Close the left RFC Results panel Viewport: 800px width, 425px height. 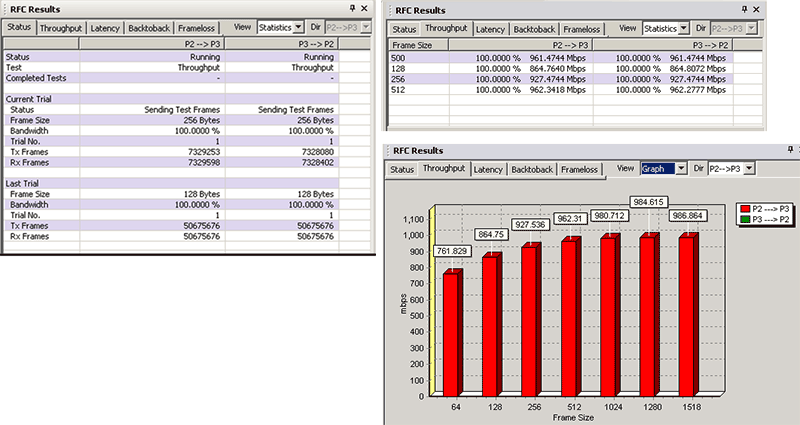point(364,8)
